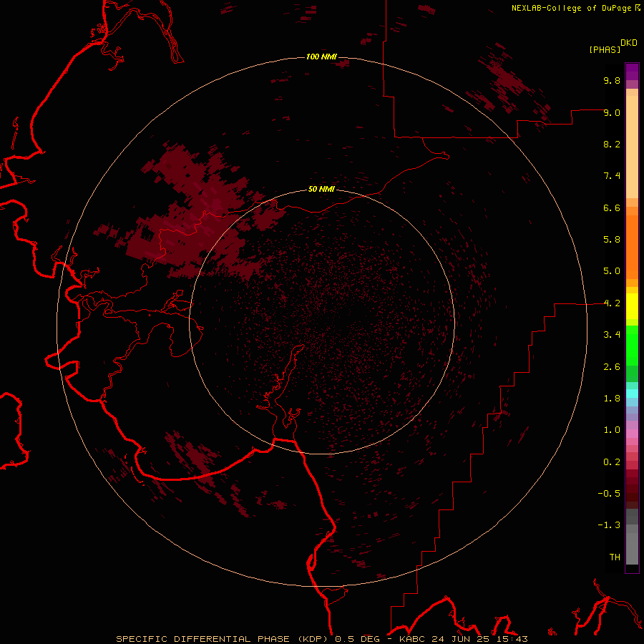Click the 0.5 DEG elevation text
This screenshot has width=644, height=644.
[x=357, y=639]
